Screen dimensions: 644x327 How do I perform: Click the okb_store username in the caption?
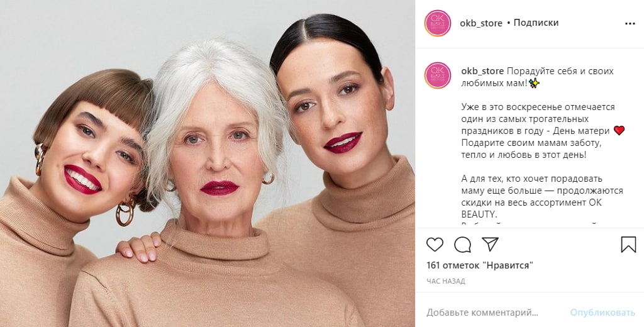tap(482, 71)
